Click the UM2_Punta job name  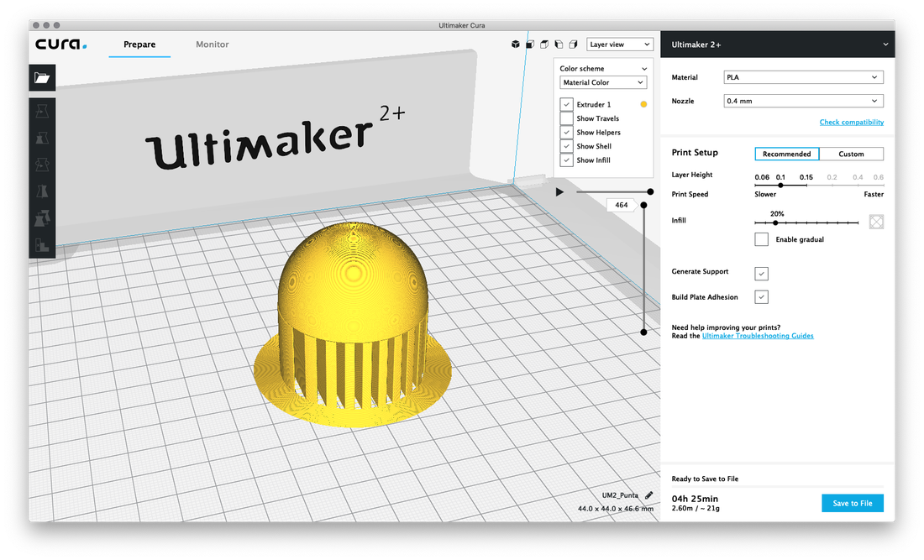tap(620, 495)
